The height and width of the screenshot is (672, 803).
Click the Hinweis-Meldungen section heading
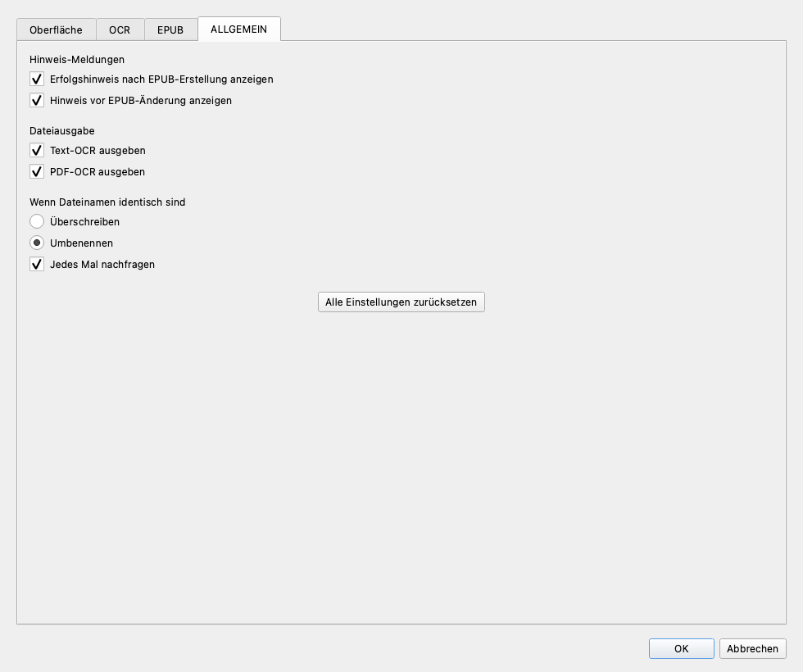[77, 59]
